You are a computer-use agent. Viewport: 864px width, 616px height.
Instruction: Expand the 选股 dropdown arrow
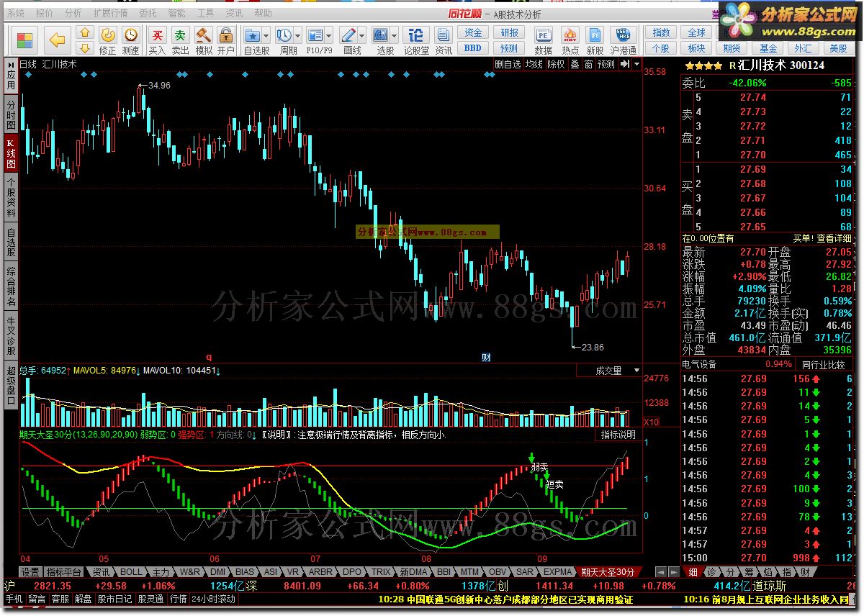(x=395, y=35)
